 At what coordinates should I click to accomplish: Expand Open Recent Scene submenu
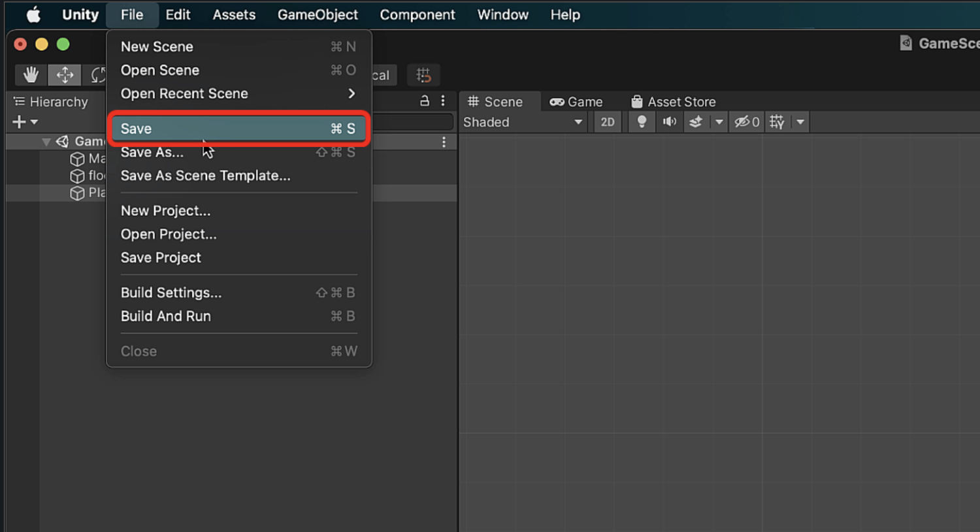click(x=238, y=94)
